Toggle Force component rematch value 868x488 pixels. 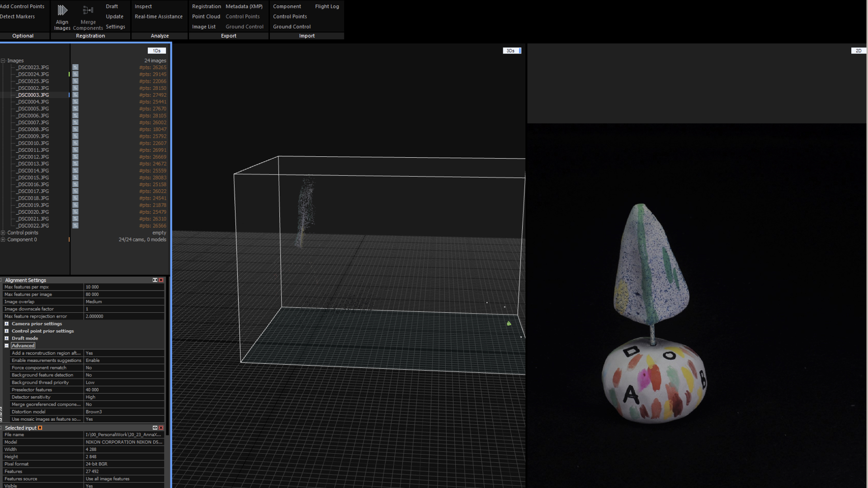click(x=123, y=368)
